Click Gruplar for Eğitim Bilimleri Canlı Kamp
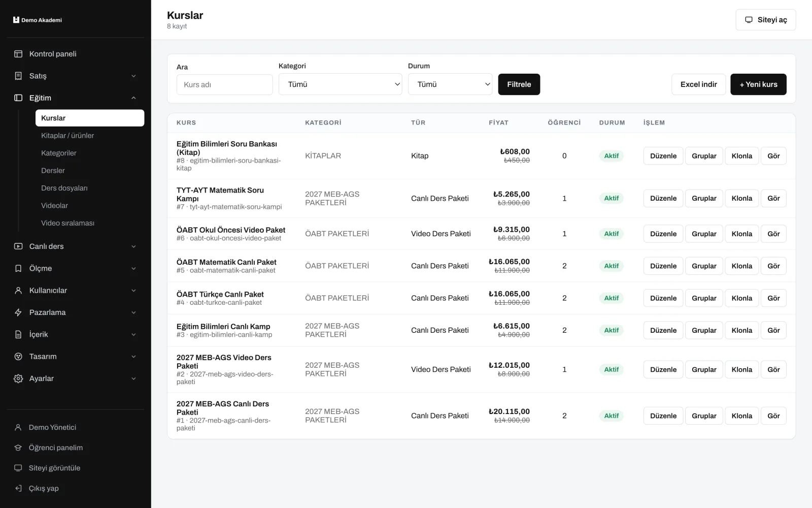The image size is (812, 508). point(704,330)
